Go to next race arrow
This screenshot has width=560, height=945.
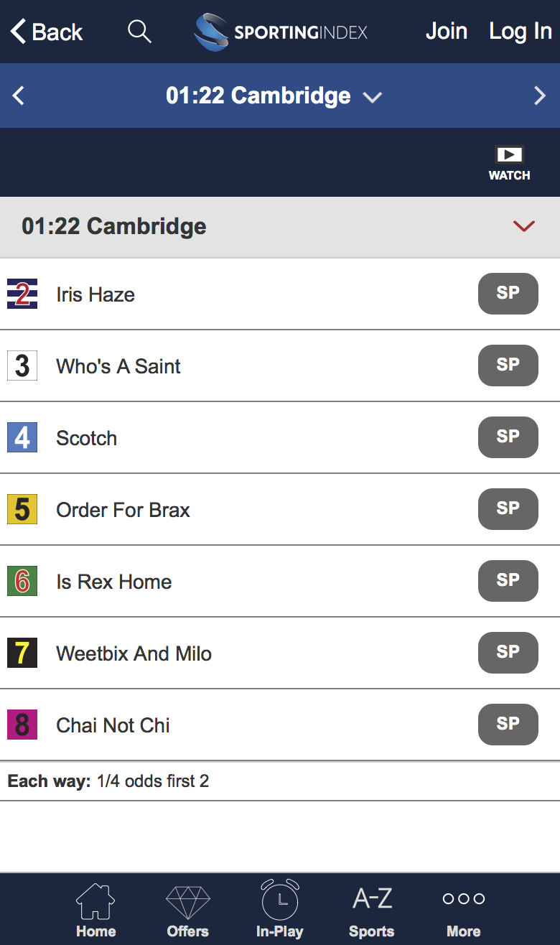click(540, 96)
